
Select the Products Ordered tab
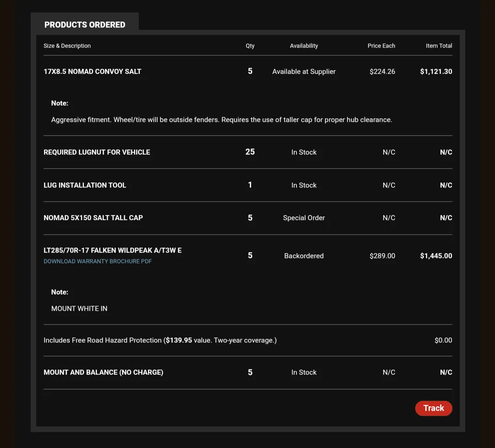85,25
